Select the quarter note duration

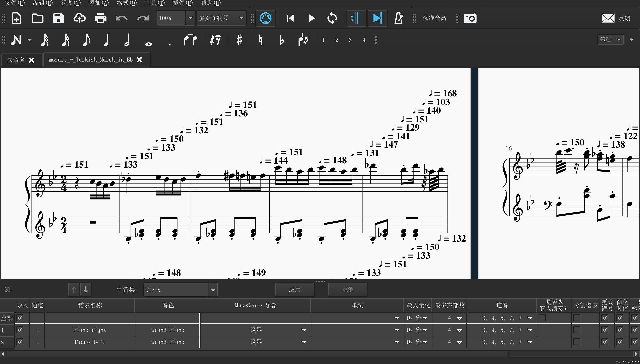pyautogui.click(x=107, y=40)
